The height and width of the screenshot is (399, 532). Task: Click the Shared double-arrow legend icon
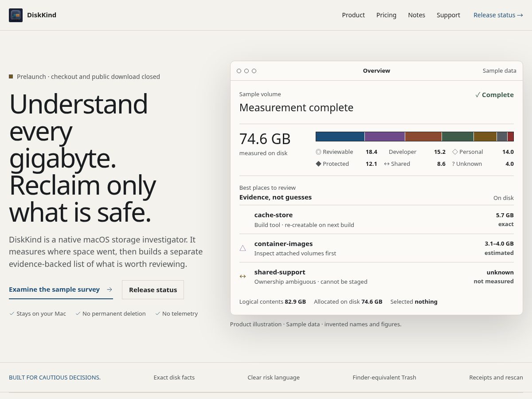pos(387,164)
